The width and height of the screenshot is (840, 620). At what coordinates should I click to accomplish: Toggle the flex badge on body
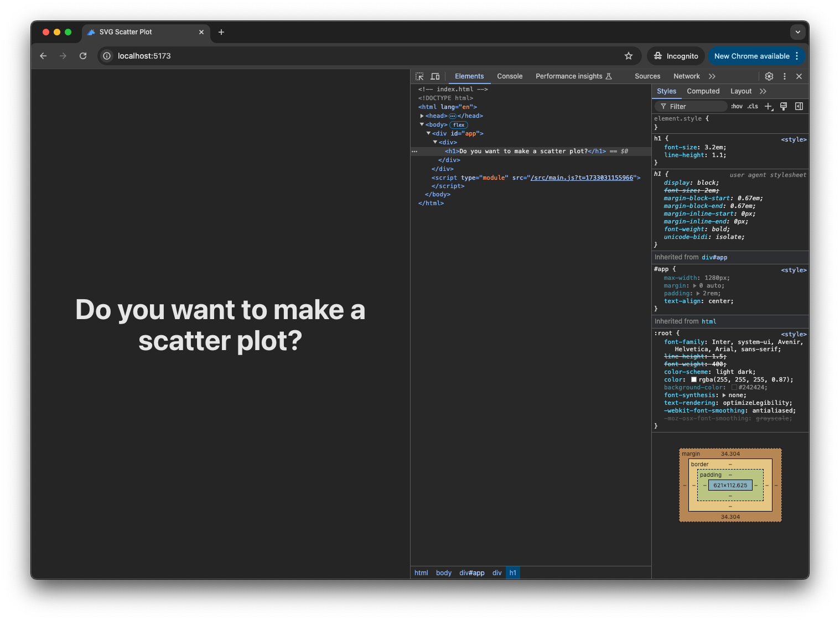pos(459,125)
